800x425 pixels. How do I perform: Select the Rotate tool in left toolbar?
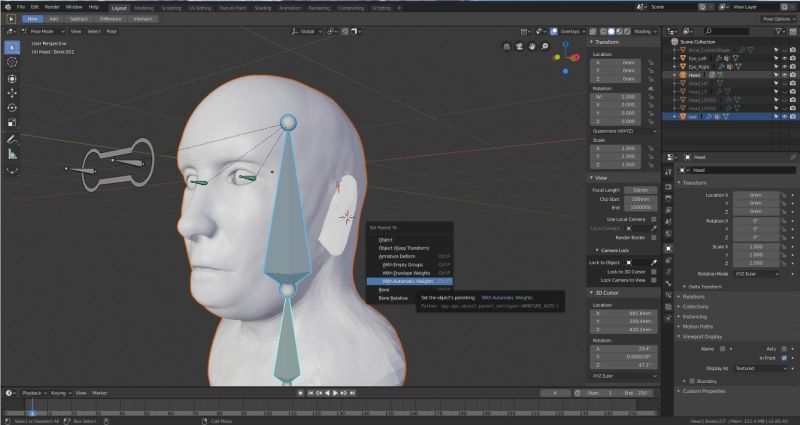(12, 108)
